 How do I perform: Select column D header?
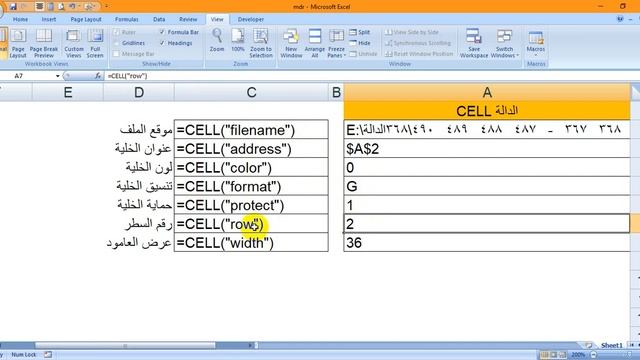click(x=139, y=92)
